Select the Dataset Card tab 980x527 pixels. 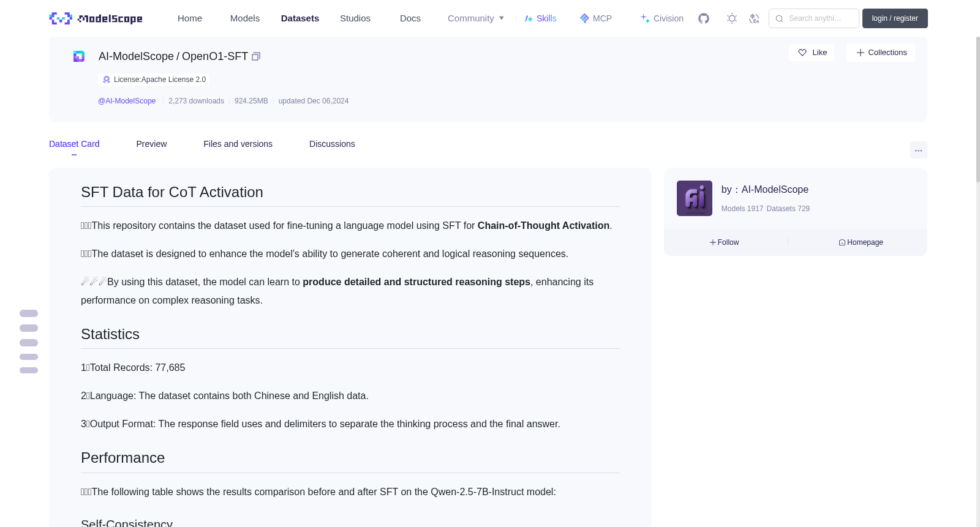pos(74,144)
